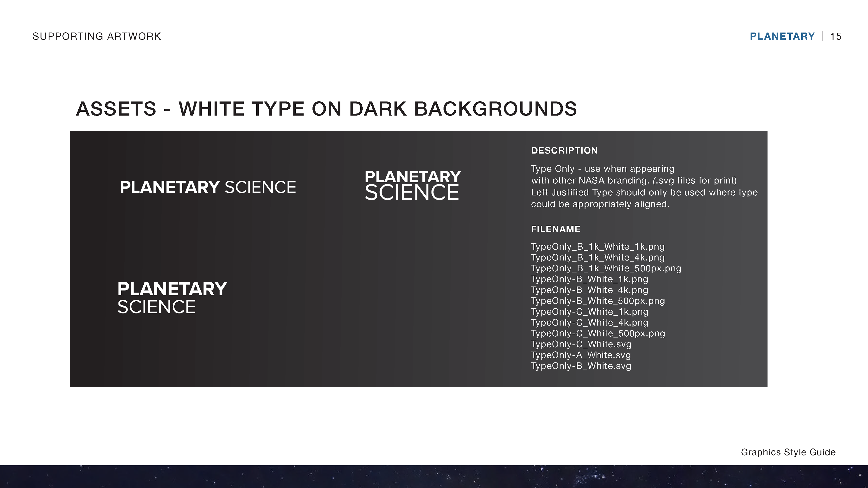Image resolution: width=868 pixels, height=488 pixels.
Task: Click filename TypeOnly-B_White_1k.png
Action: point(589,279)
